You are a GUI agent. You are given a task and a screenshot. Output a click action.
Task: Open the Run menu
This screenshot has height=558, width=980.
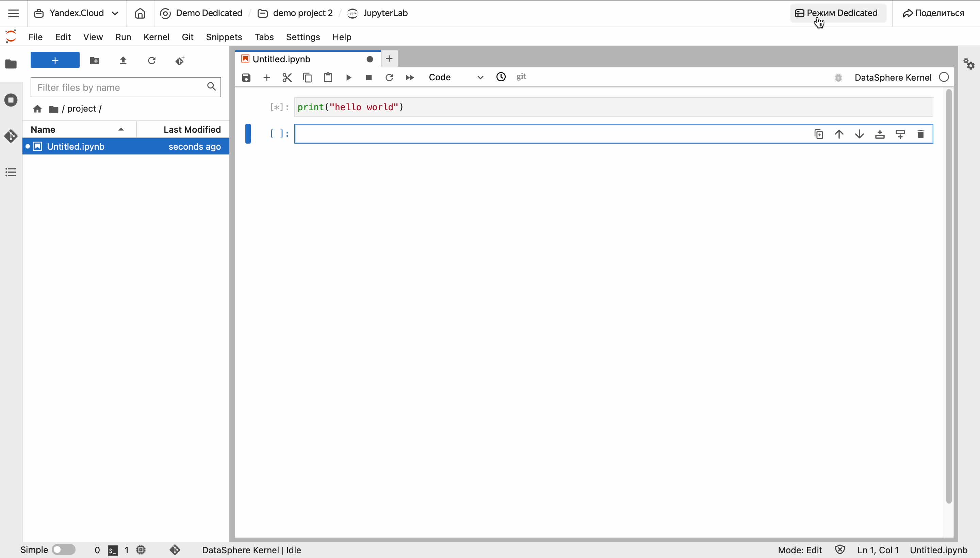[123, 37]
